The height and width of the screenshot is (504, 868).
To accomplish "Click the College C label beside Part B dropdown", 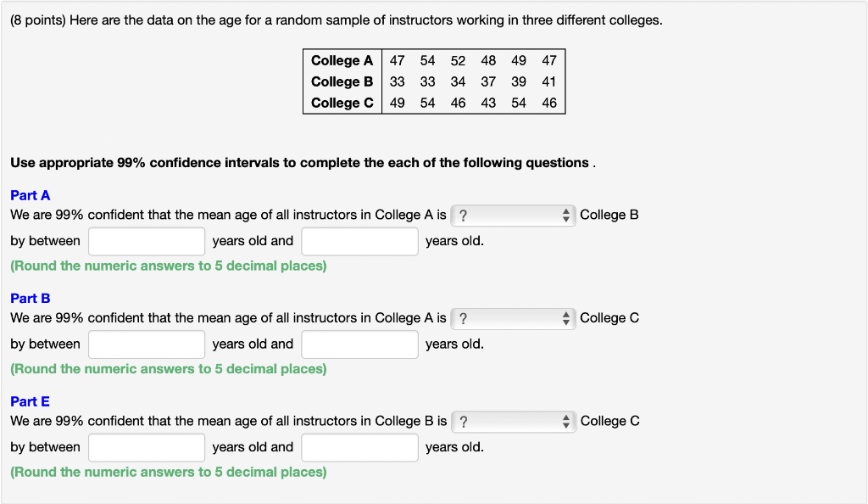I will point(609,317).
